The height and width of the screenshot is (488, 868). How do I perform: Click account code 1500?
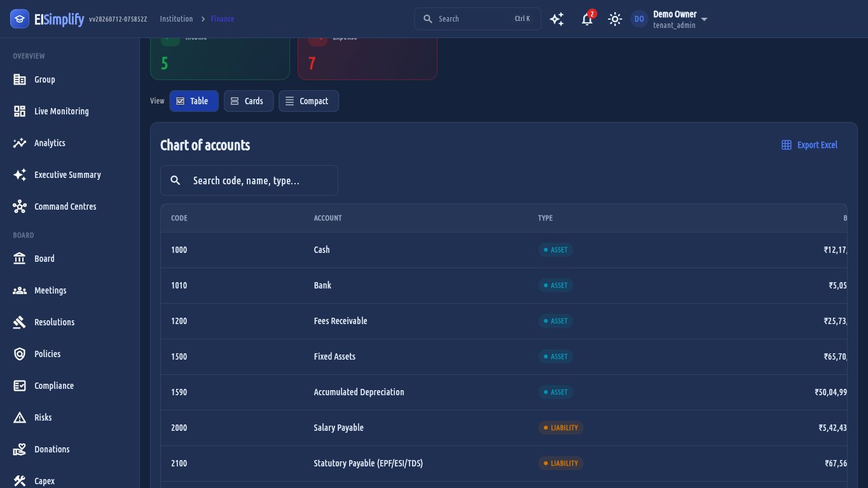click(x=179, y=356)
